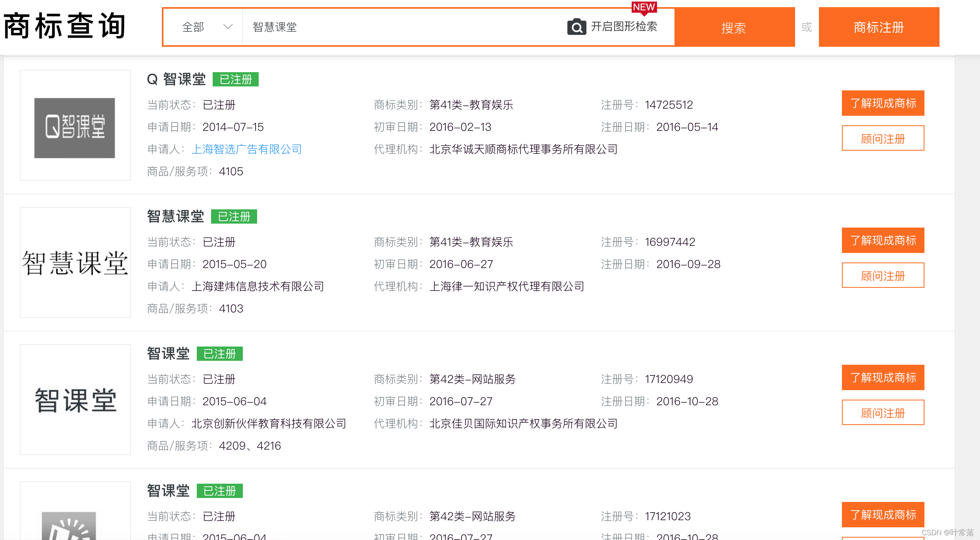This screenshot has width=980, height=540.
Task: Click the 智慧课堂 search input field
Action: [397, 27]
